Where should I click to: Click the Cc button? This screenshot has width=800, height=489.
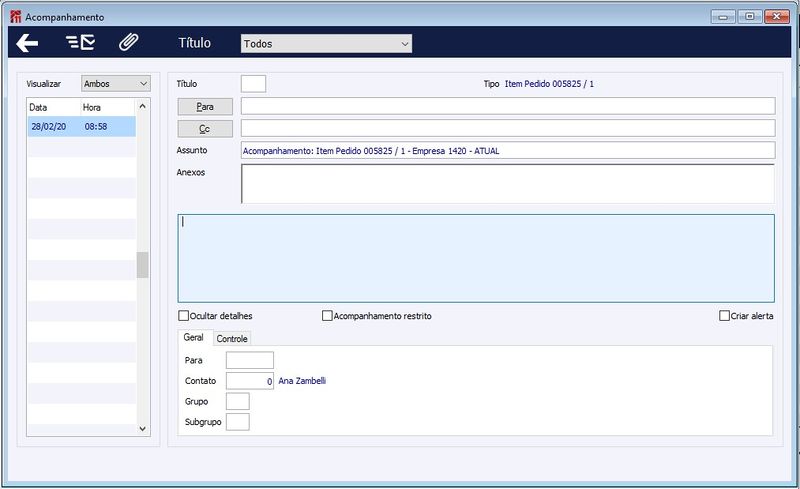205,129
